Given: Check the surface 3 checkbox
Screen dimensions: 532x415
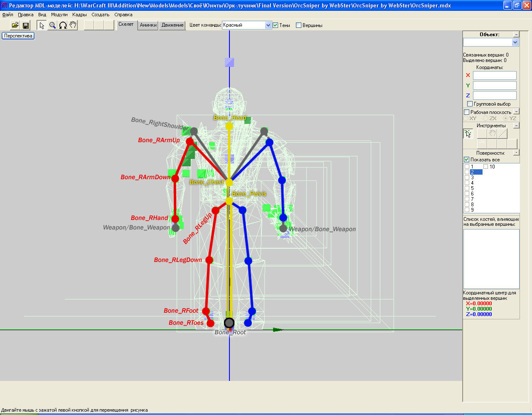Looking at the screenshot, I should click(x=467, y=178).
